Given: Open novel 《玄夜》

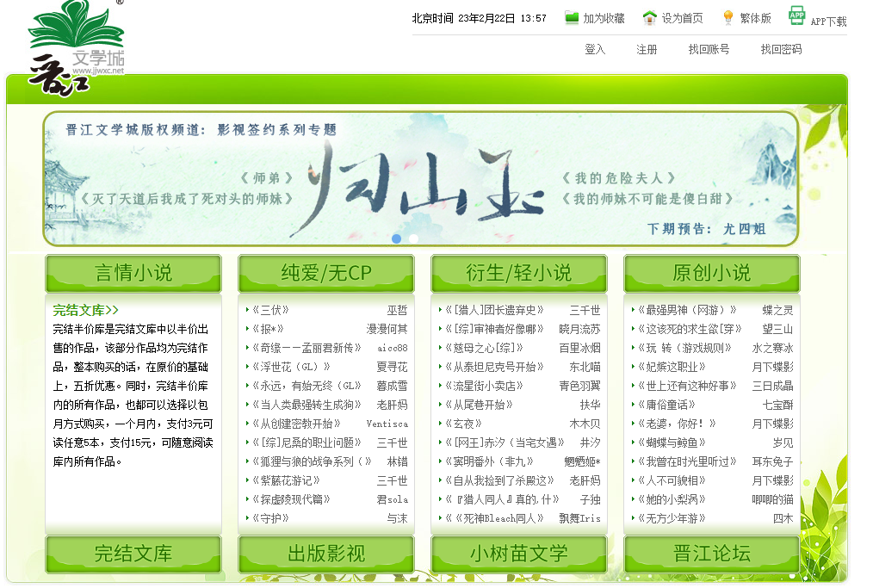Looking at the screenshot, I should click(464, 424).
